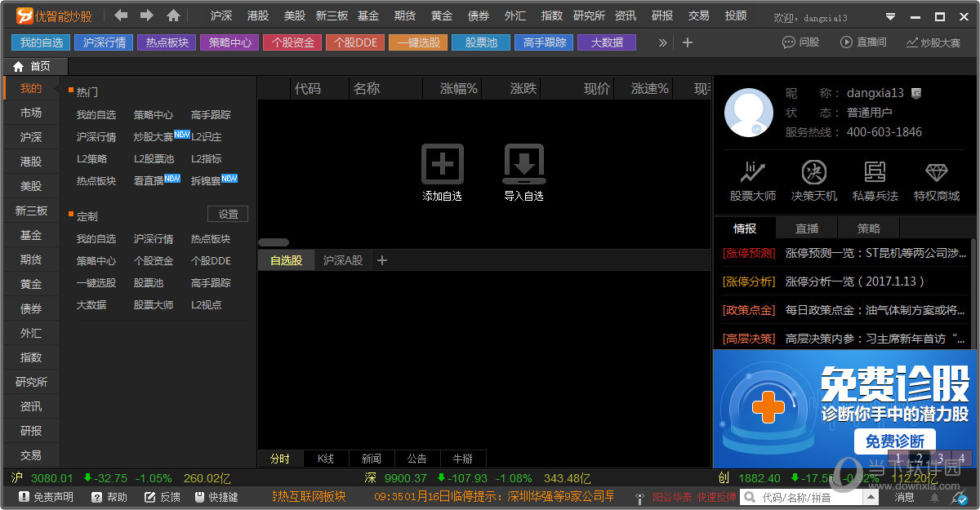Open [涨停预测] news headline
980x510 pixels.
click(844, 253)
